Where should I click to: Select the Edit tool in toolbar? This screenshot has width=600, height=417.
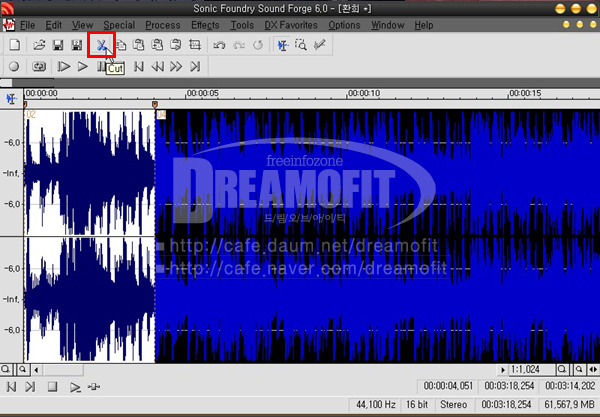coord(283,45)
